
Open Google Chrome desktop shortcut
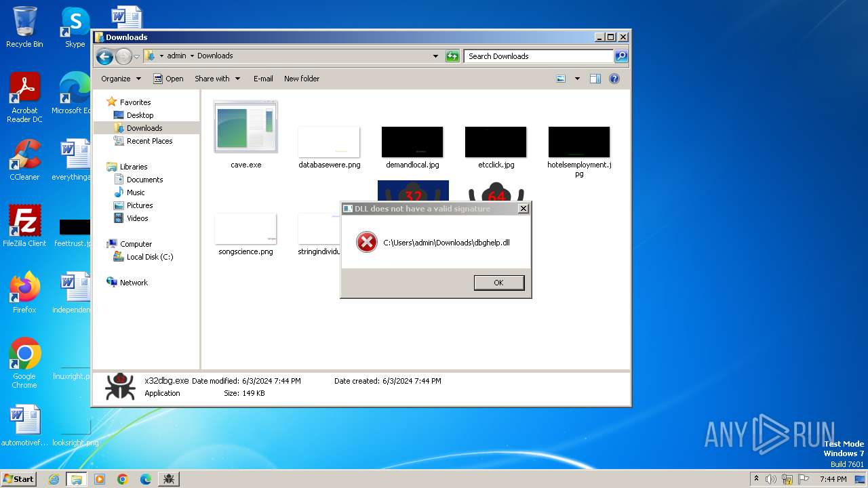24,363
